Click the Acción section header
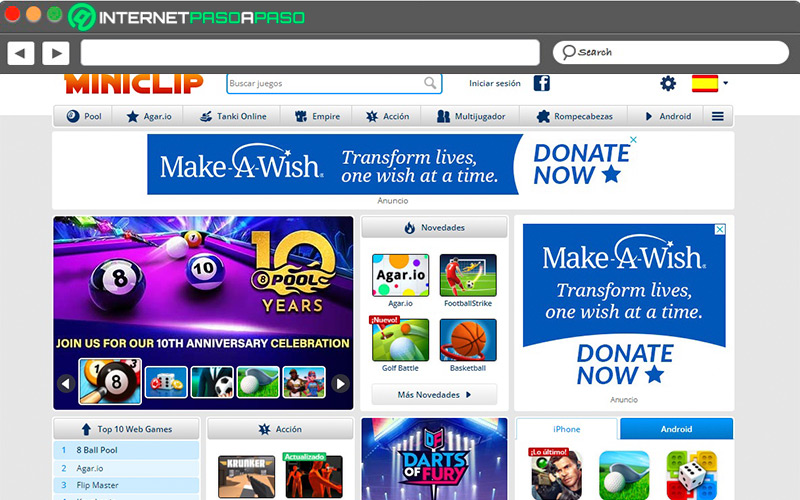This screenshot has width=800, height=500. coord(280,429)
